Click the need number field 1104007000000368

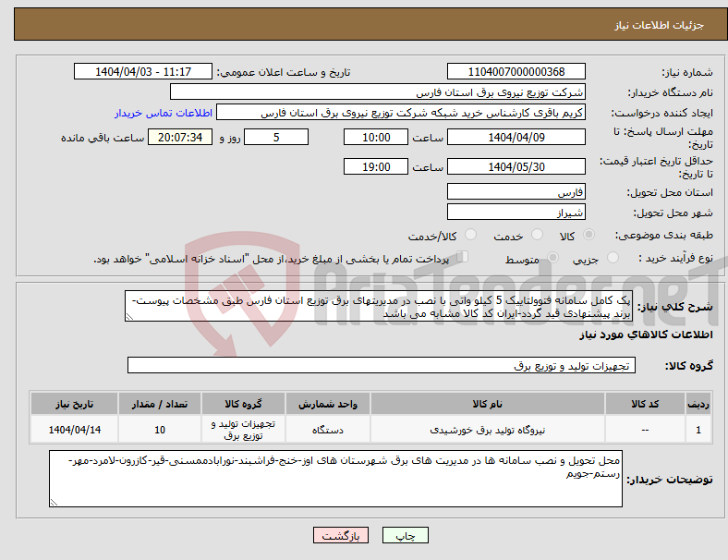tap(516, 71)
